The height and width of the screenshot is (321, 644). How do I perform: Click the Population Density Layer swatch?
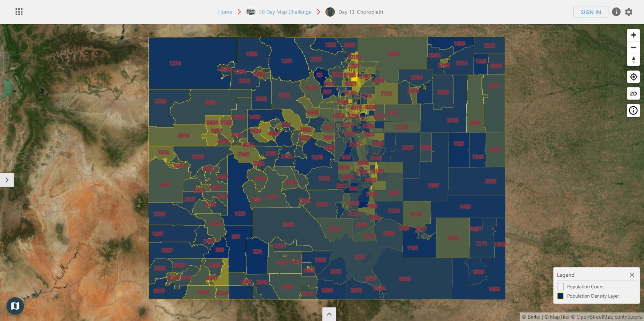(x=560, y=296)
